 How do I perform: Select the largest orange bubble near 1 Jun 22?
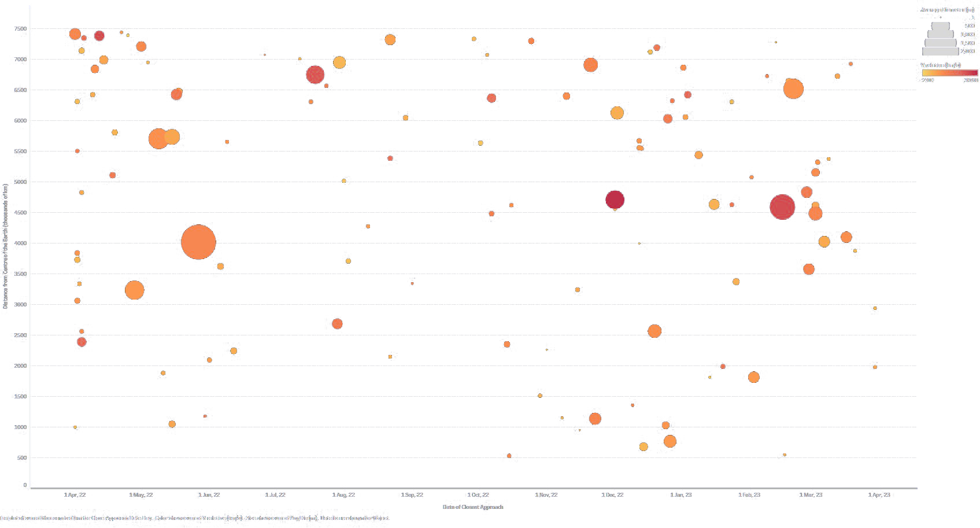click(198, 241)
